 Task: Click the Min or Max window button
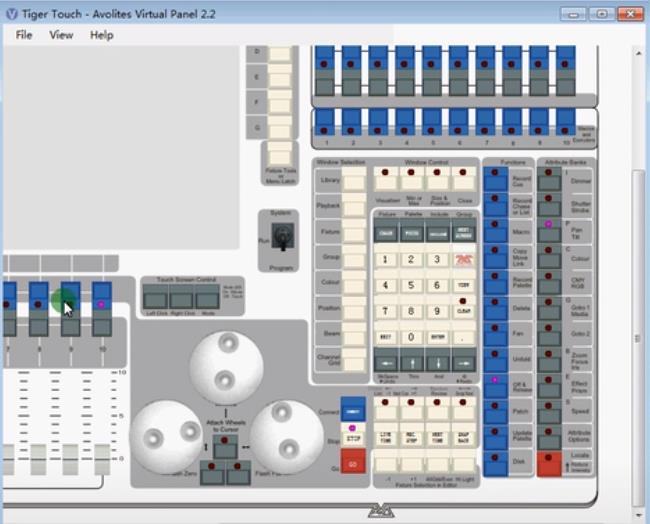pos(412,178)
